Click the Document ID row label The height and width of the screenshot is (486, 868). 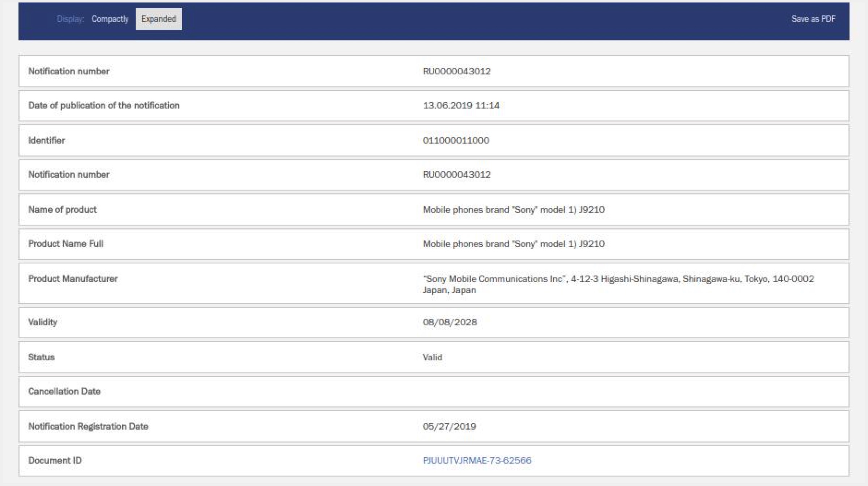point(55,460)
